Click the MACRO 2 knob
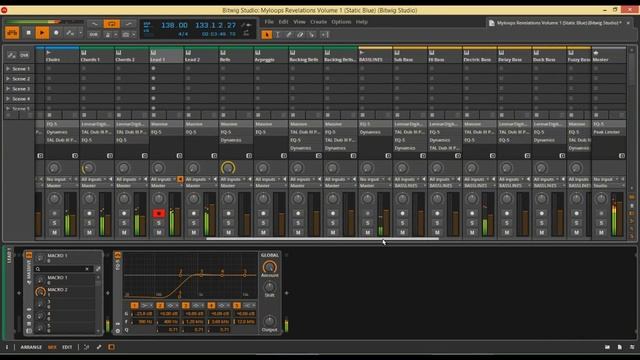The height and width of the screenshot is (360, 640). (40, 292)
